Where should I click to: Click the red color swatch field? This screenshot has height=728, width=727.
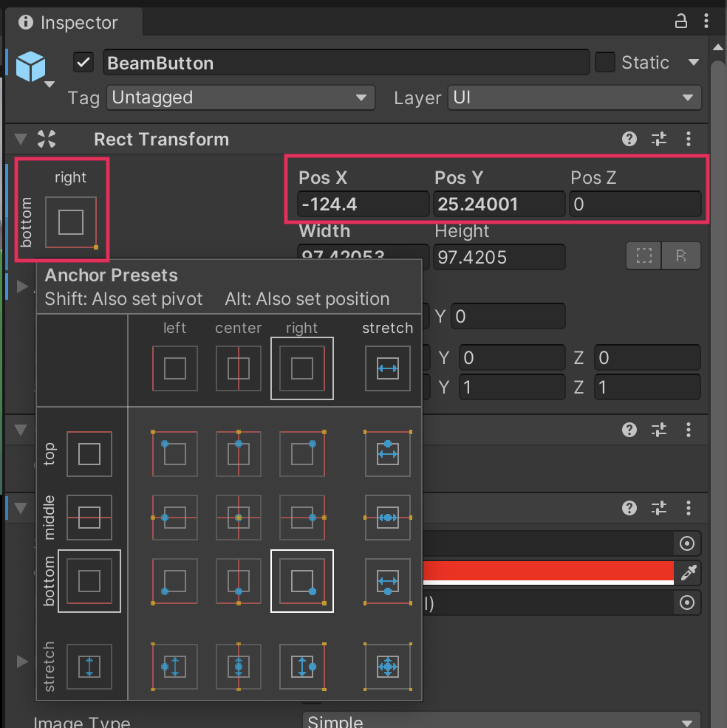point(547,571)
